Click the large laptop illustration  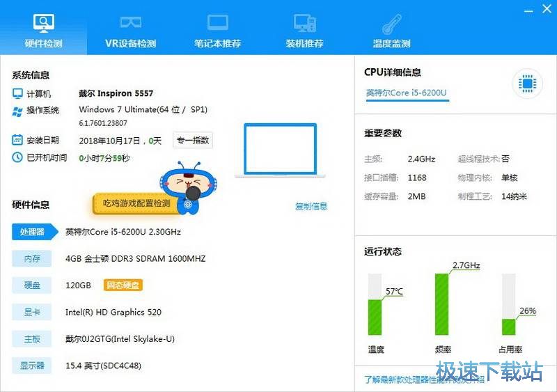pos(281,150)
